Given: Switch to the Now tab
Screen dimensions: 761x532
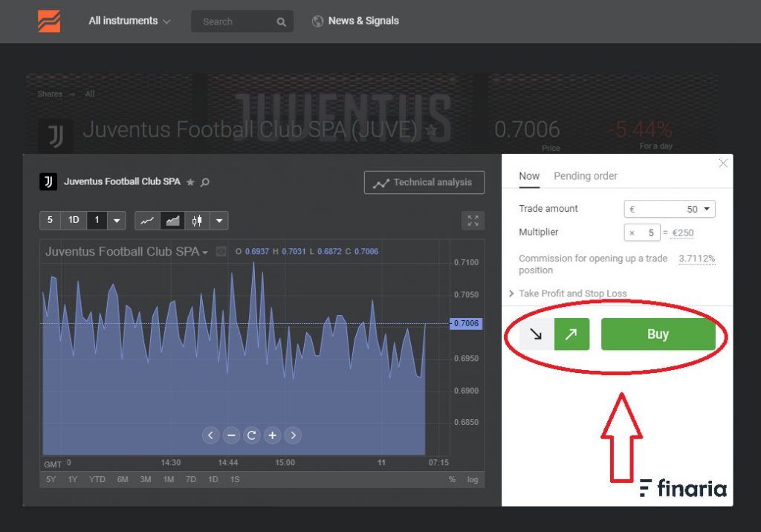Looking at the screenshot, I should 529,176.
